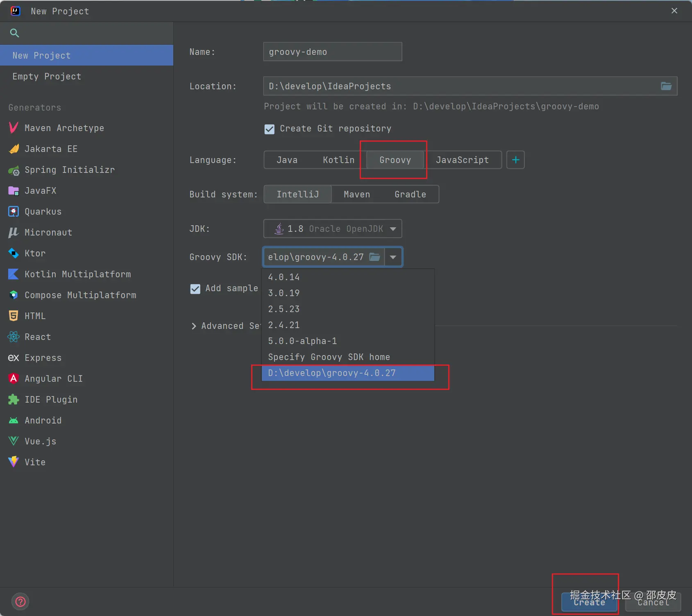Viewport: 692px width, 616px height.
Task: Click the HTML5 shield icon
Action: (x=14, y=316)
